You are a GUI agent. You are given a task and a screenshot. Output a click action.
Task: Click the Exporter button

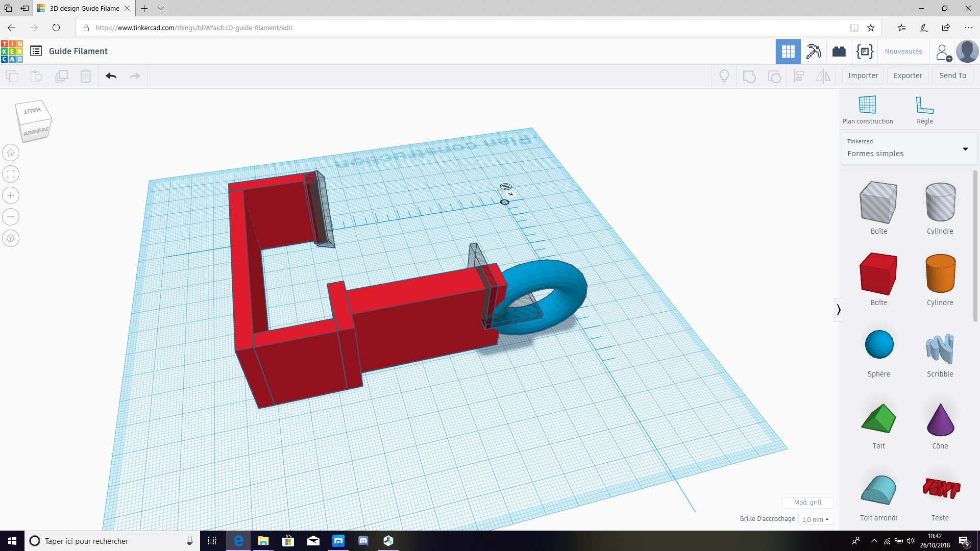point(908,76)
